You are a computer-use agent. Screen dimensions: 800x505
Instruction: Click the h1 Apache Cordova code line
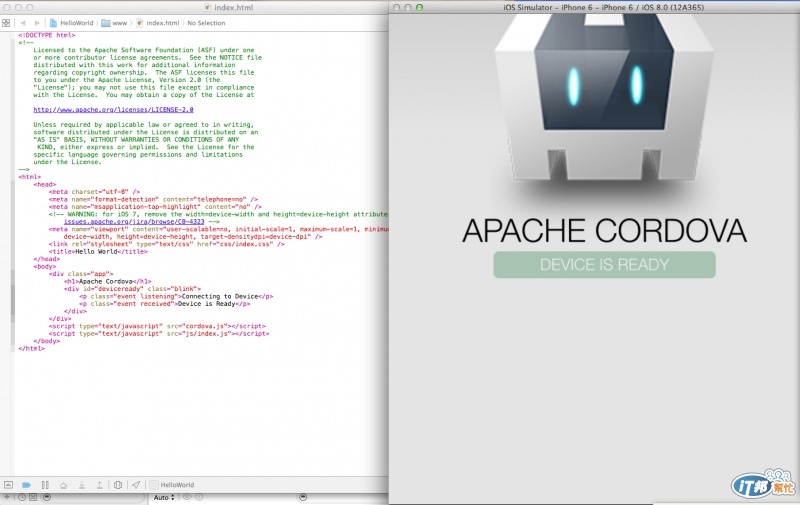[x=107, y=282]
